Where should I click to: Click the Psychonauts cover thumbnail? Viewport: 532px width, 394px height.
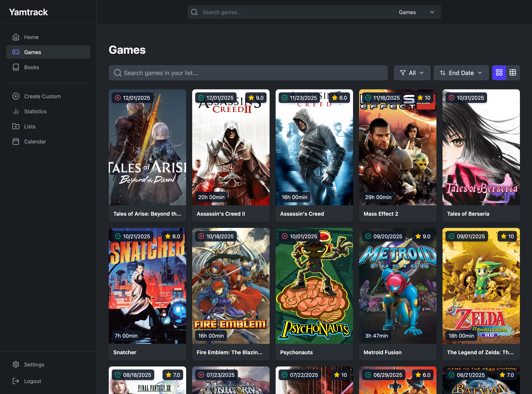pyautogui.click(x=314, y=285)
